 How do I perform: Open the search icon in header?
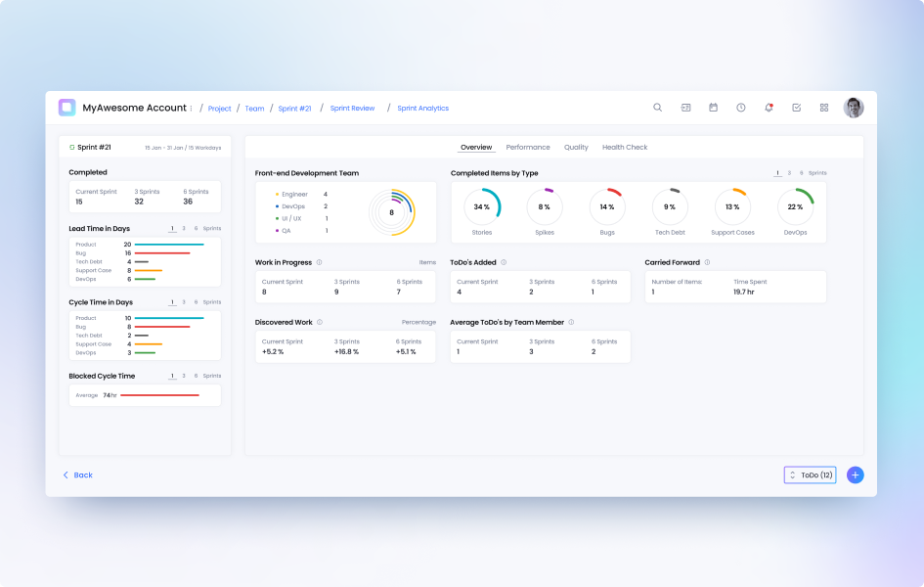(x=657, y=108)
